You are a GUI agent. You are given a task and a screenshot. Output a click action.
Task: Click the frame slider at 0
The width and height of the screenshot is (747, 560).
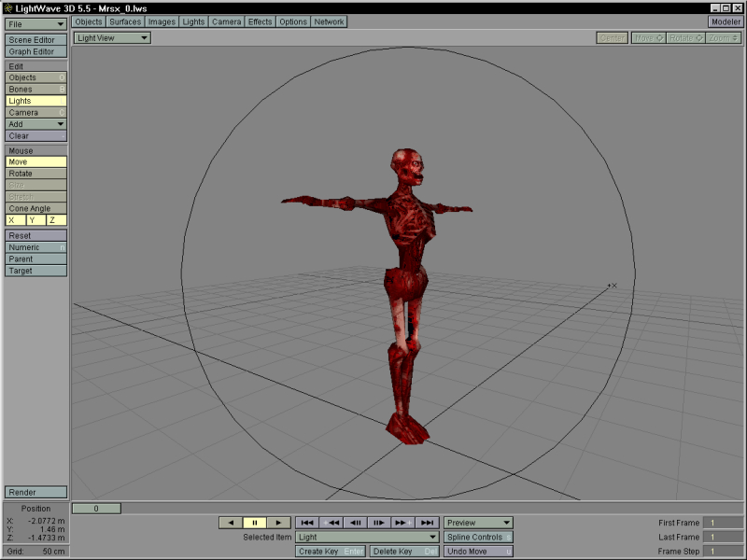pos(94,509)
